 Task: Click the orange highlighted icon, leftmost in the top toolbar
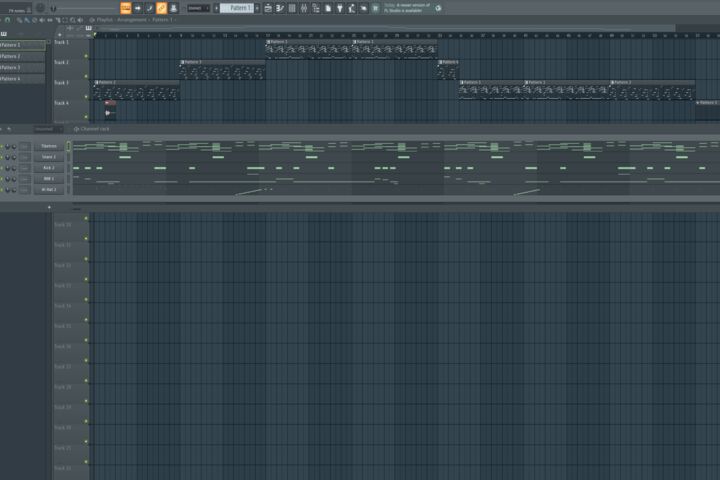(x=125, y=8)
